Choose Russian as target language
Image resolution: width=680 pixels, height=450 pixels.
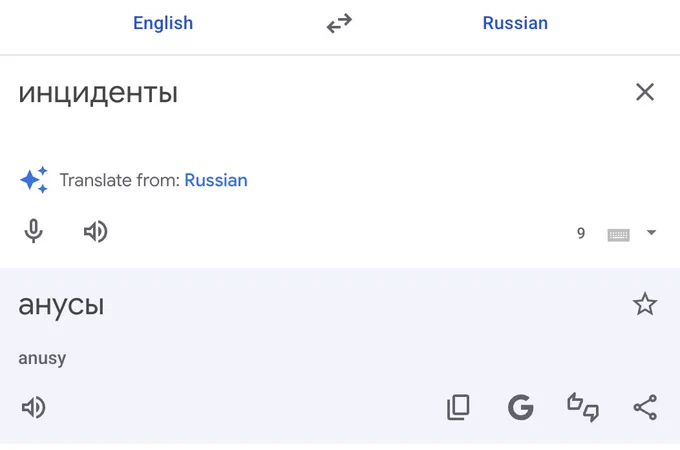515,23
